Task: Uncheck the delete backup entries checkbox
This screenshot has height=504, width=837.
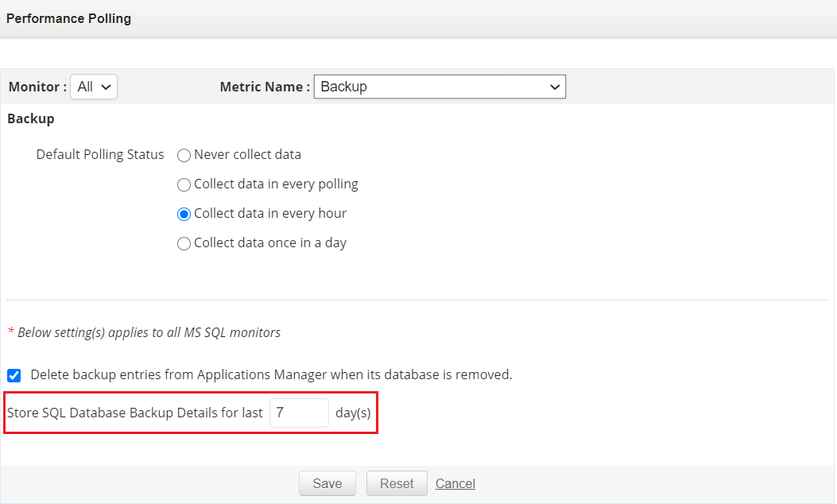Action: (14, 375)
